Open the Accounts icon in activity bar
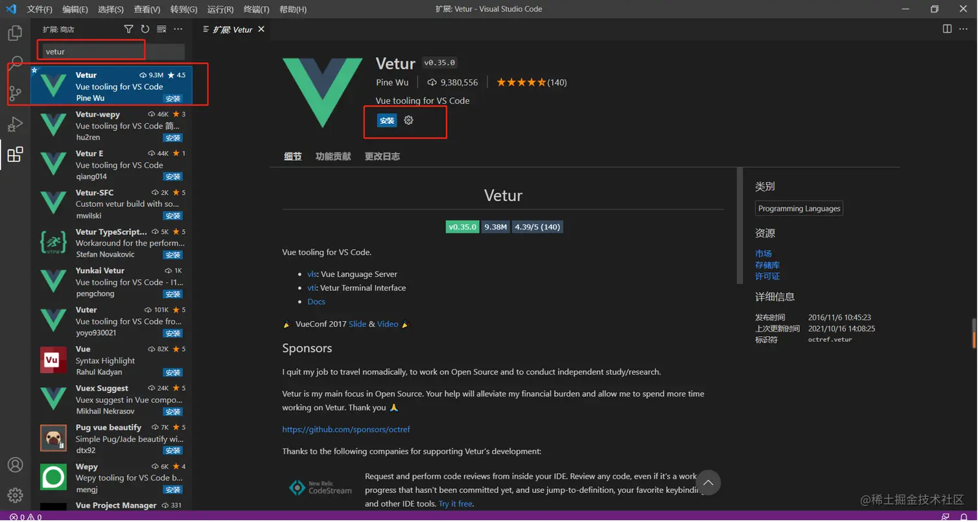The height and width of the screenshot is (522, 980). (x=15, y=465)
